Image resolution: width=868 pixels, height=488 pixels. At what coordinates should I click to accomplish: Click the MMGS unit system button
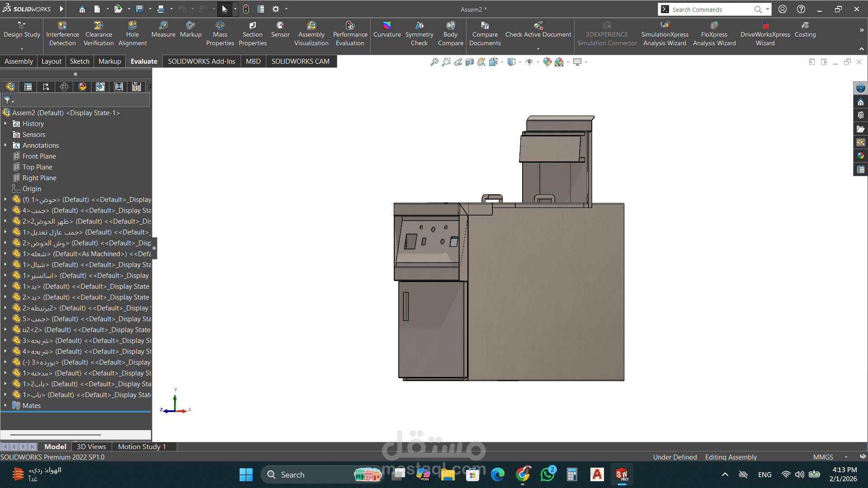click(823, 457)
